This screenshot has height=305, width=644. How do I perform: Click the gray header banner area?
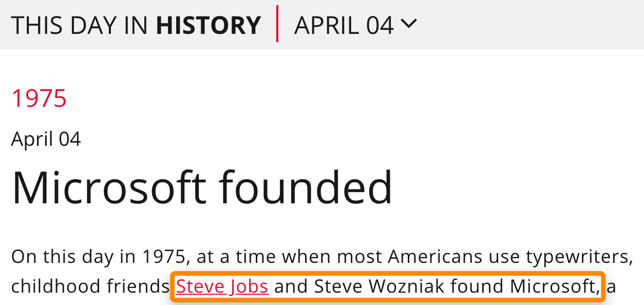[x=514, y=24]
